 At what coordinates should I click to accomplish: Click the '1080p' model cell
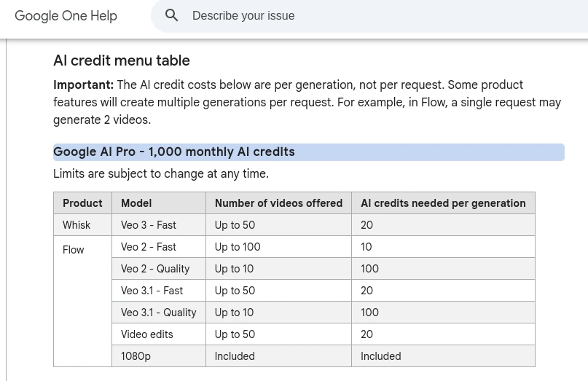(159, 356)
